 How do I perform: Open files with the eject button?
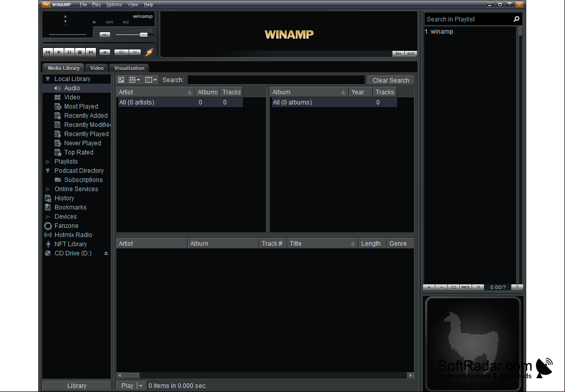click(105, 52)
